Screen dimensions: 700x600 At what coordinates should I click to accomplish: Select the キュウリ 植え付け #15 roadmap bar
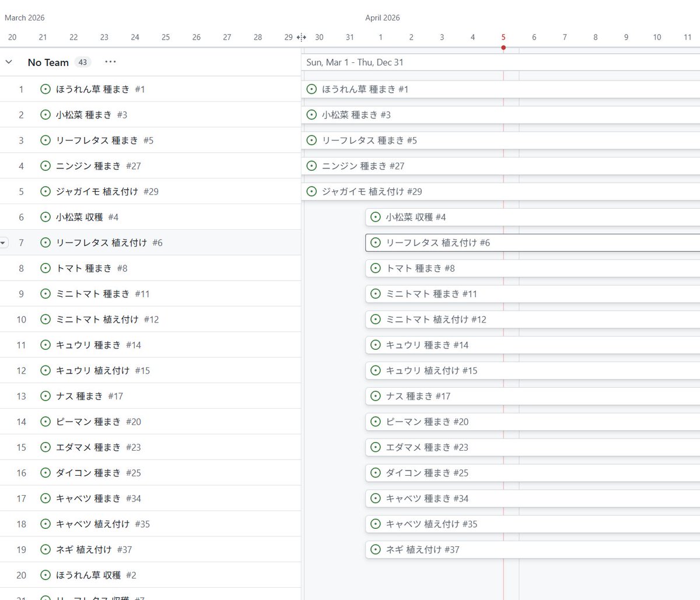tap(533, 370)
